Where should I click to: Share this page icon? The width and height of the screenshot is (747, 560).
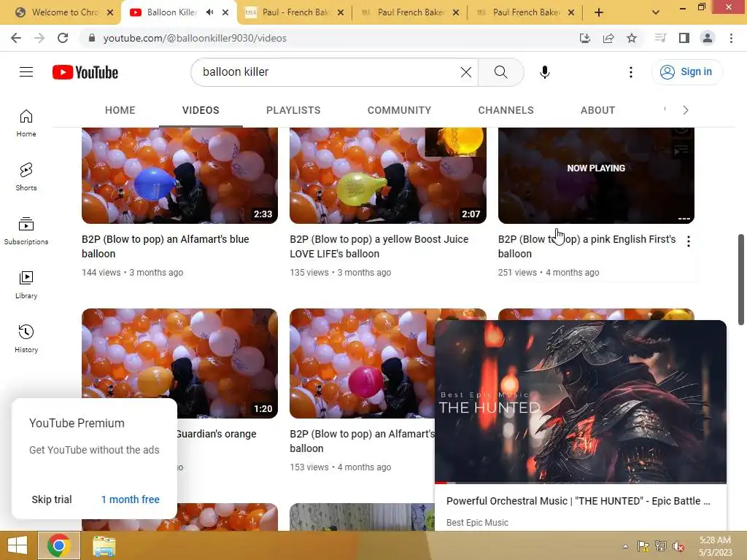click(608, 38)
